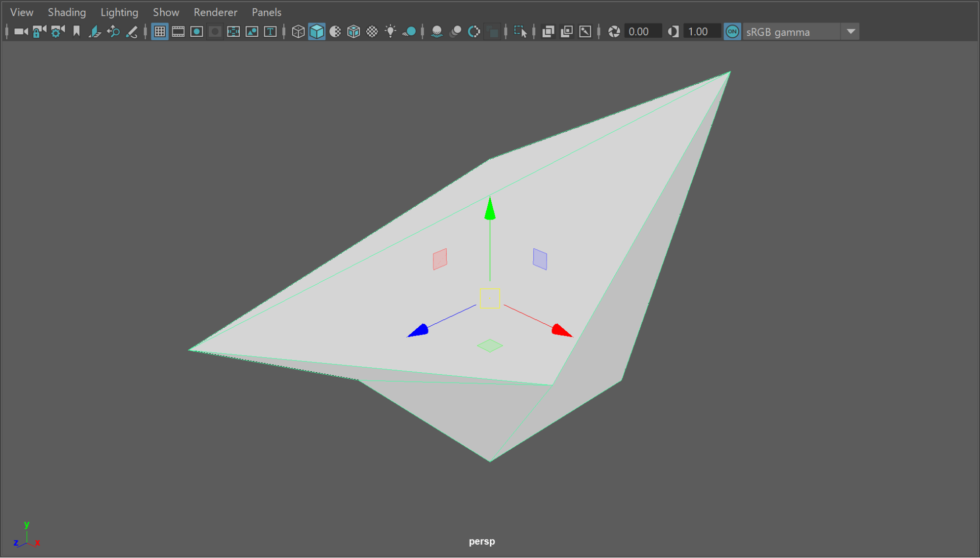Open the Renderer menu
This screenshot has height=558, width=980.
point(215,12)
